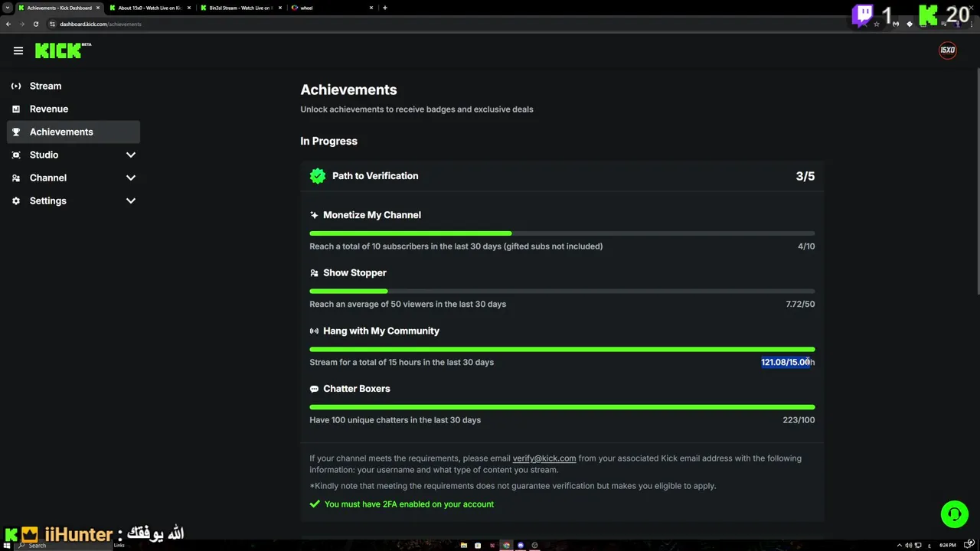Select Achievements in the sidebar
The image size is (980, 551).
pos(73,132)
